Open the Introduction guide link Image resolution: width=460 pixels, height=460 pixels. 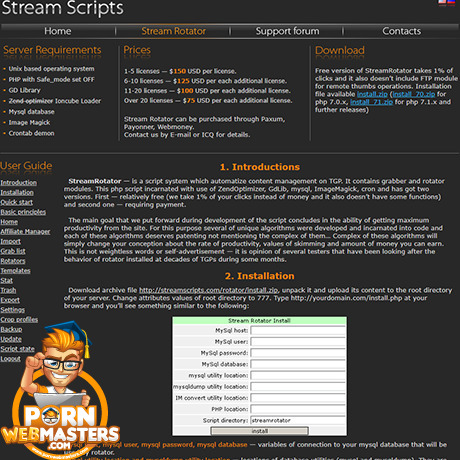tap(19, 183)
